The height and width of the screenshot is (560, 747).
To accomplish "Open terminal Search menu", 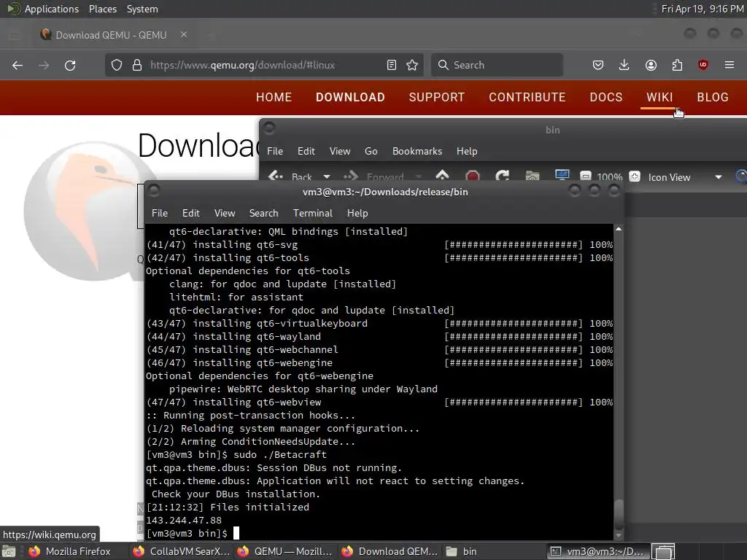I will [264, 213].
